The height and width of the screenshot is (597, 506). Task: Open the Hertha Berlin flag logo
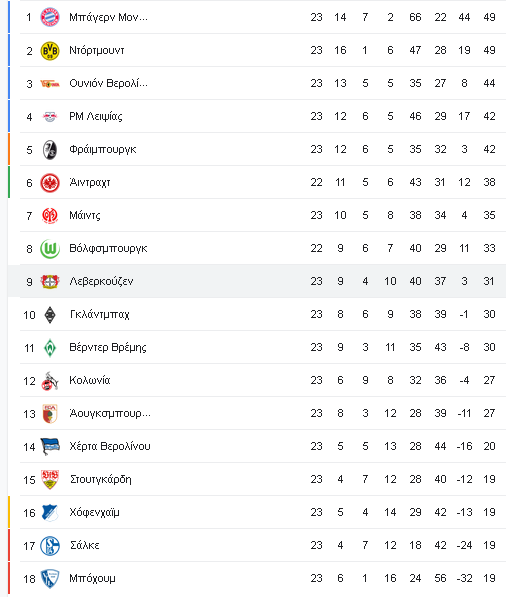50,447
